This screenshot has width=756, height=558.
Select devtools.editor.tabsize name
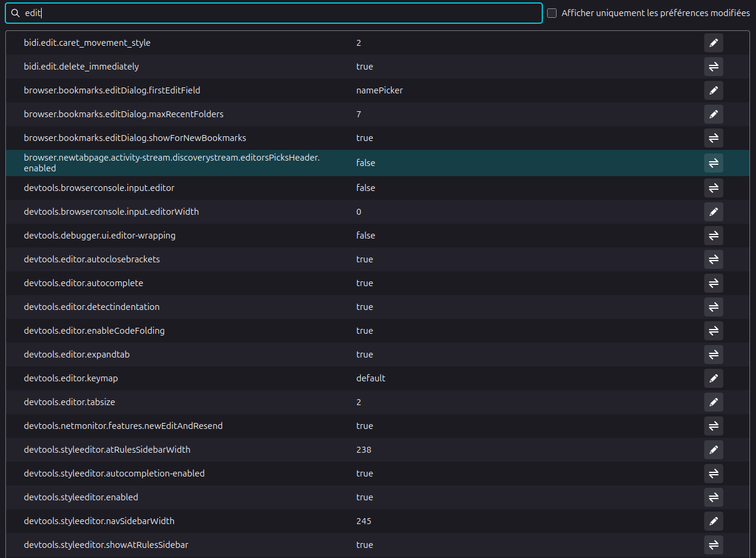pyautogui.click(x=70, y=402)
